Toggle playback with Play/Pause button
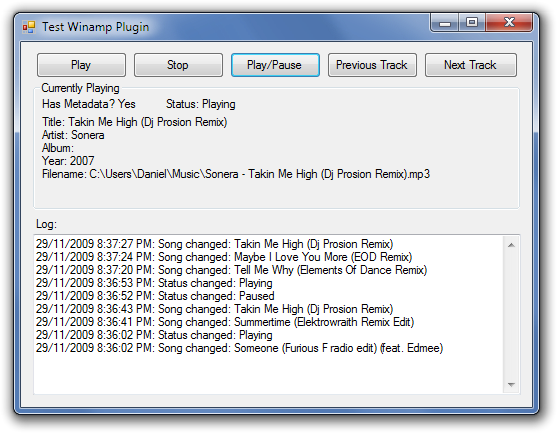The image size is (558, 434). [275, 65]
